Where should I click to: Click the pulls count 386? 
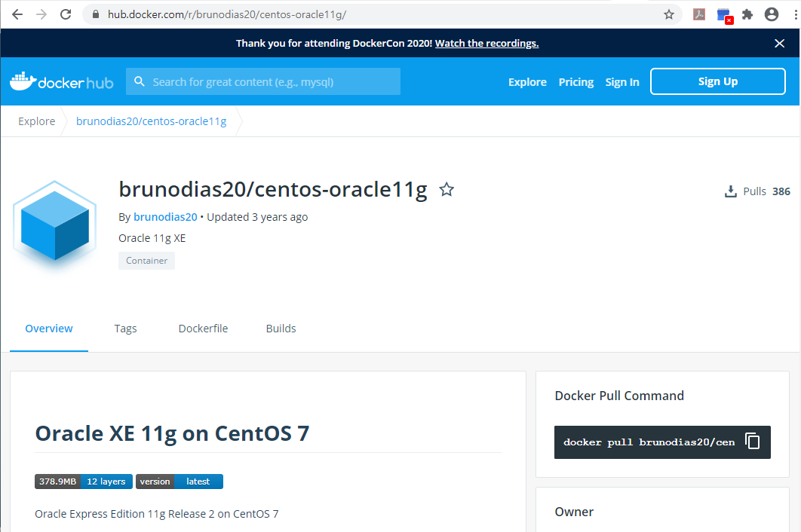tap(781, 191)
